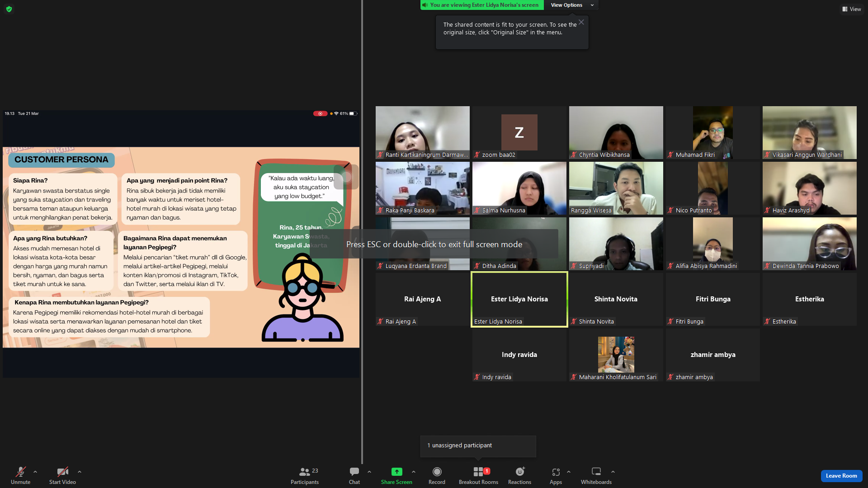Click 'Apa yang Rina butuhkan?' heading
The width and height of the screenshot is (868, 488).
(50, 238)
